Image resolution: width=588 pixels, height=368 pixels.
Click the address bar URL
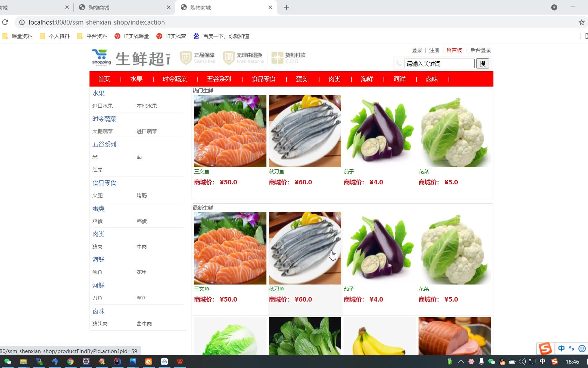97,22
